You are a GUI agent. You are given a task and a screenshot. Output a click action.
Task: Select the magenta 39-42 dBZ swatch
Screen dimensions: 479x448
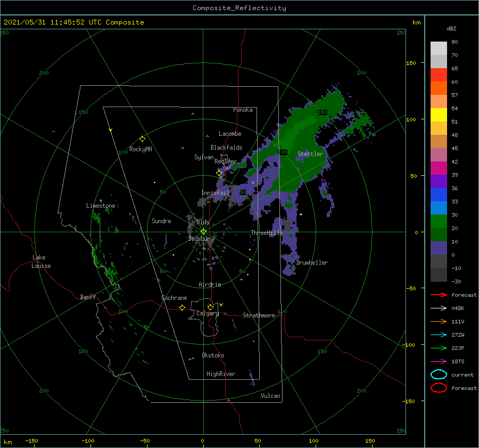point(439,168)
